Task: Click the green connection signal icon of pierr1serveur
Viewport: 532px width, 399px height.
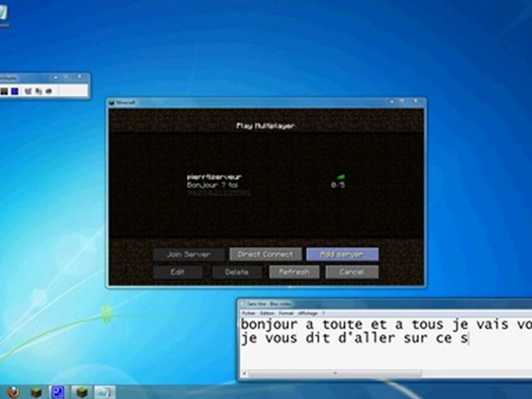Action: pyautogui.click(x=341, y=177)
